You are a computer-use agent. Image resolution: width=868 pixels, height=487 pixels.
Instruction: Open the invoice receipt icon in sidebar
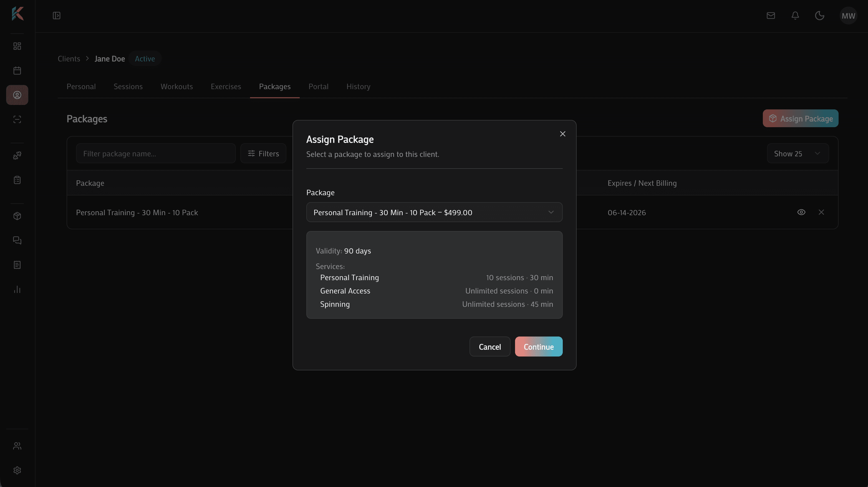(17, 265)
